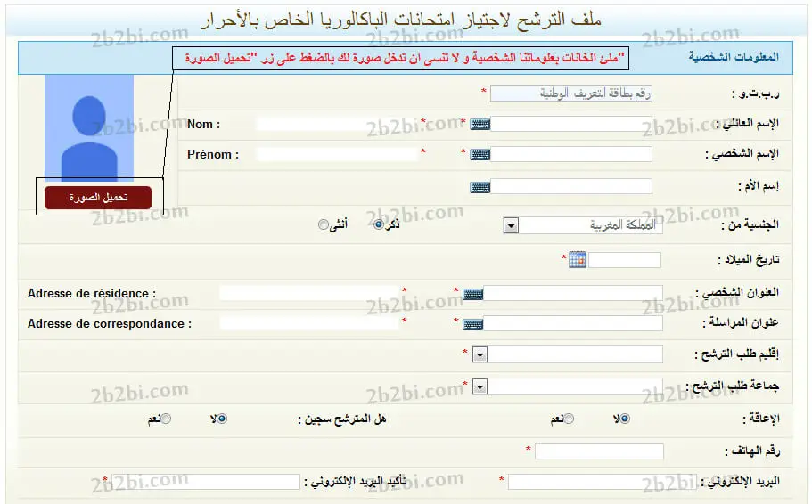This screenshot has height=504, width=812.
Task: Open virtual keyboard for الإسم العائلي field
Action: (480, 125)
